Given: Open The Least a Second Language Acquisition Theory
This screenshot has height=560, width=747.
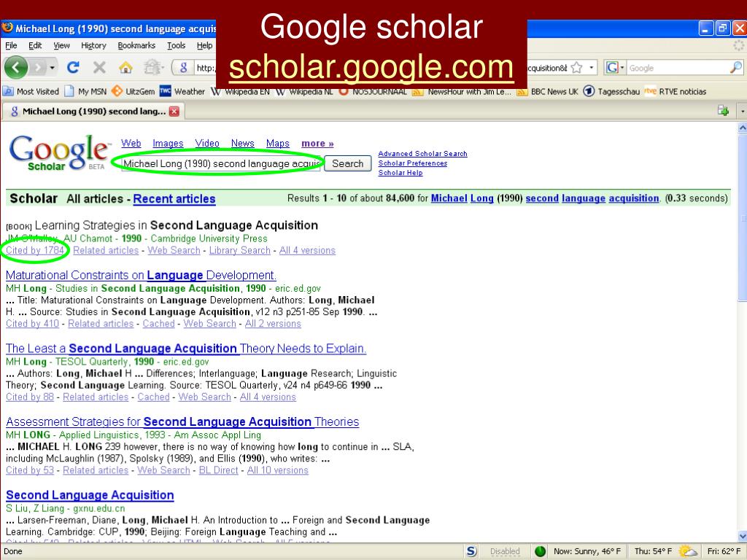Looking at the screenshot, I should [186, 349].
